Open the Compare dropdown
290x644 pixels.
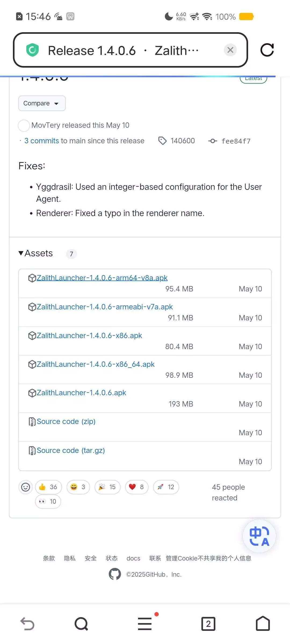[42, 103]
